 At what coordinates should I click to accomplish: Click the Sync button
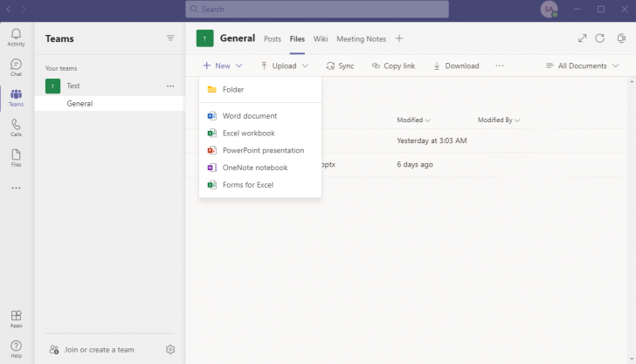coord(341,65)
